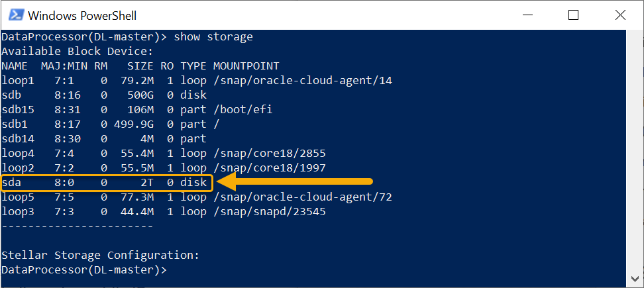Viewport: 644px width, 288px height.
Task: Click the /snap/core18/2855 mountpoint path
Action: (269, 154)
